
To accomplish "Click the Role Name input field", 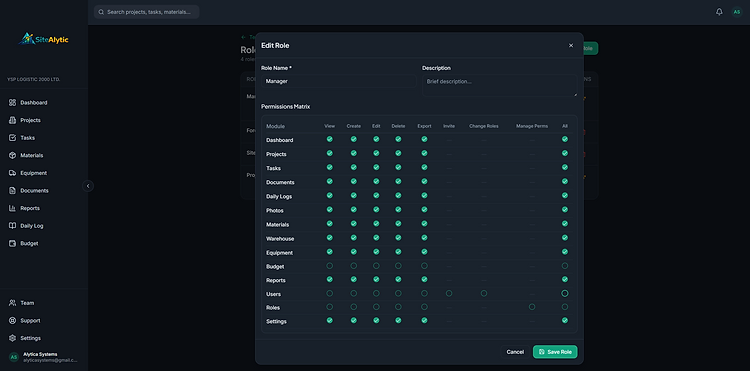I will click(338, 81).
